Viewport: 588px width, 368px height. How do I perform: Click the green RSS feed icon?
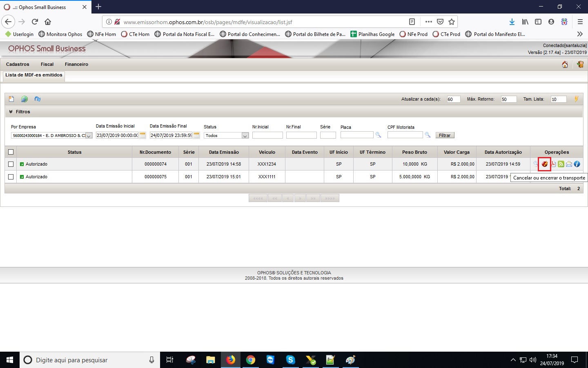coord(561,164)
